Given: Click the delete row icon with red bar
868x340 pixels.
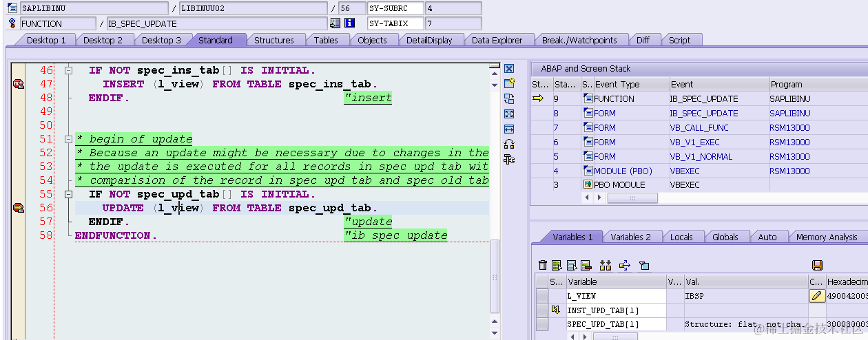Looking at the screenshot, I should 586,265.
